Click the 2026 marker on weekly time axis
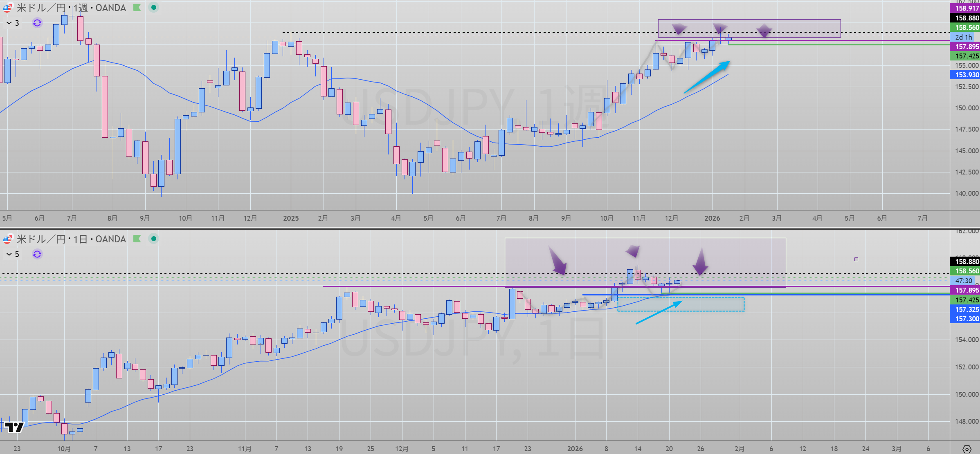Screen dimensions: 980x454 point(712,218)
